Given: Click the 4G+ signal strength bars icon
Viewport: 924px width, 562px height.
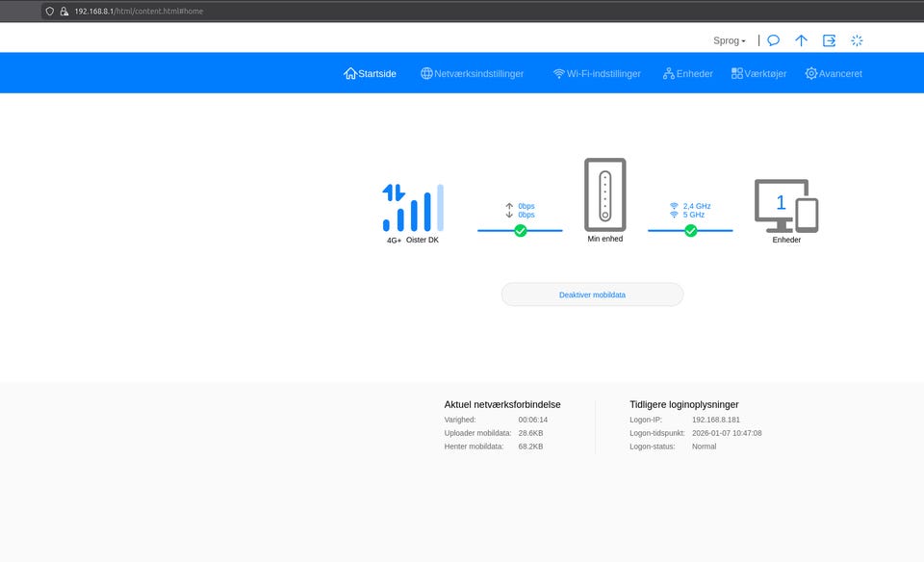Looking at the screenshot, I should click(413, 207).
